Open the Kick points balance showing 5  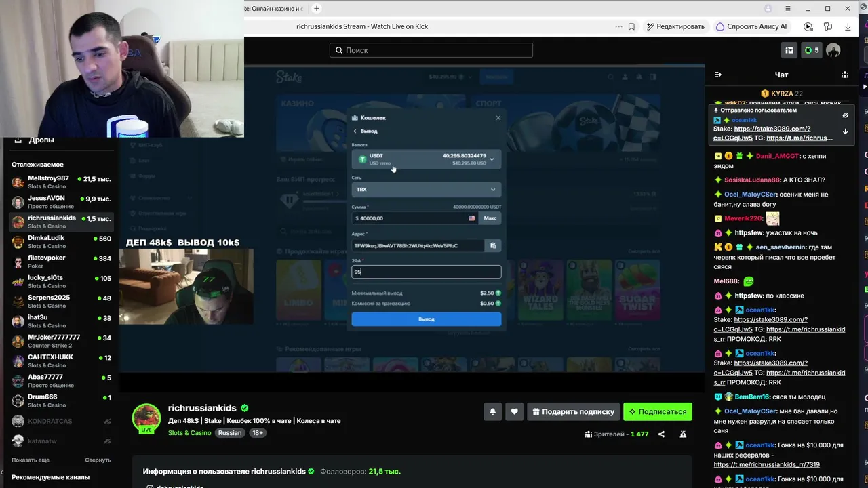[x=812, y=50]
